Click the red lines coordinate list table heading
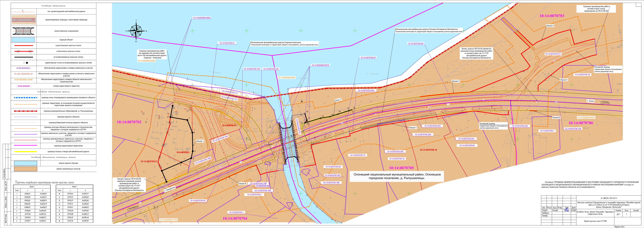The image size is (644, 228). point(45,182)
